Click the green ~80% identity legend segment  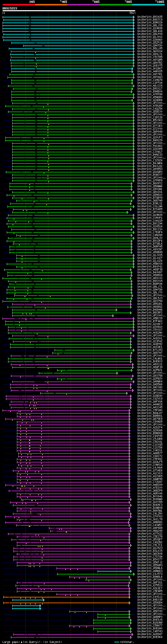(116, 4)
